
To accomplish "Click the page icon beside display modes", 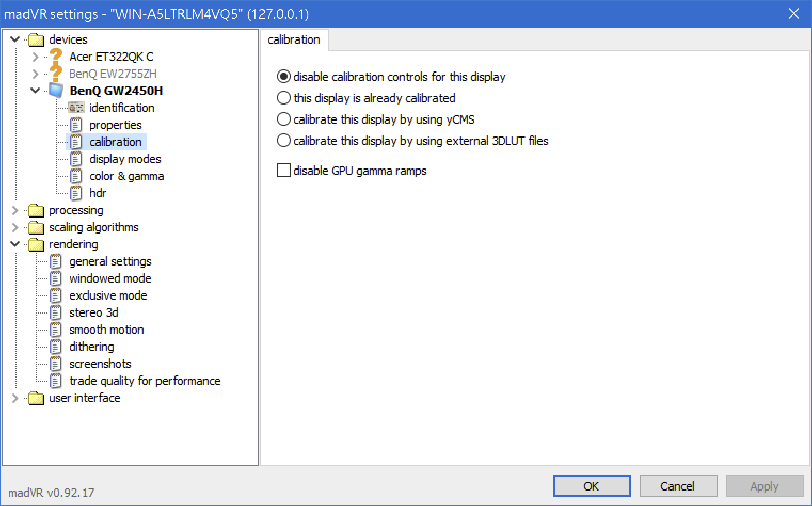I will pos(76,159).
